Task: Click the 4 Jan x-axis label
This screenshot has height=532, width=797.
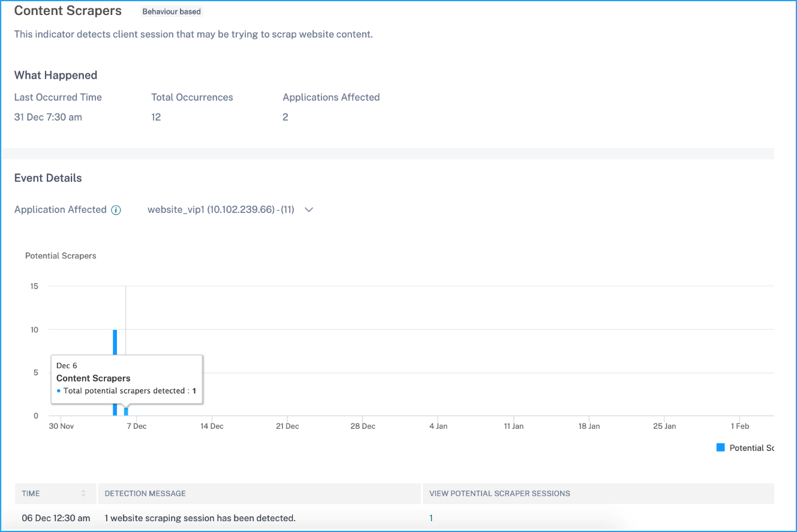Action: coord(438,426)
